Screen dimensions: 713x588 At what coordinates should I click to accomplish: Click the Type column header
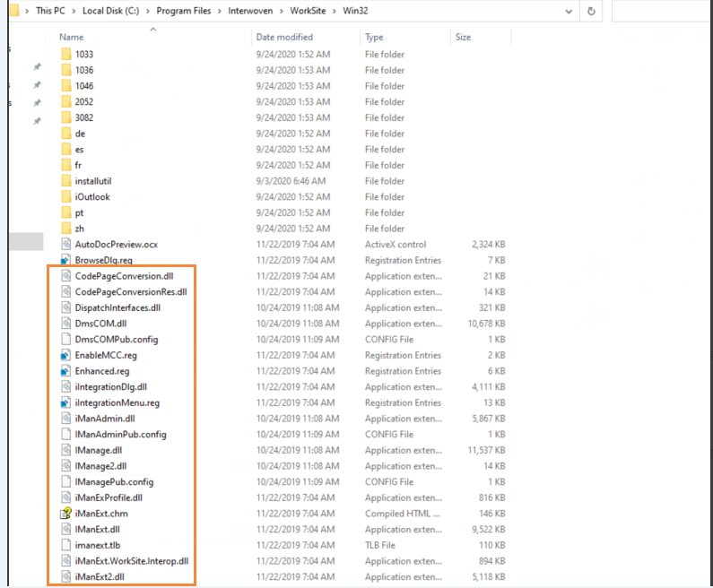pyautogui.click(x=374, y=38)
